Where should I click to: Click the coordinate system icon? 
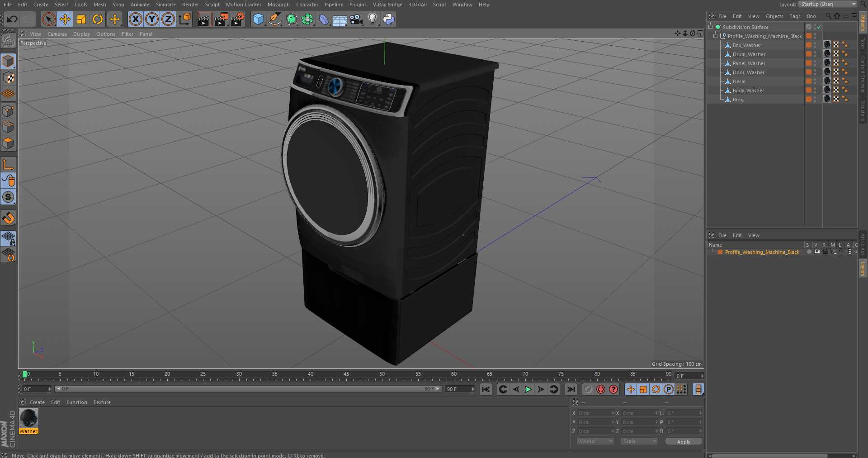tap(185, 19)
